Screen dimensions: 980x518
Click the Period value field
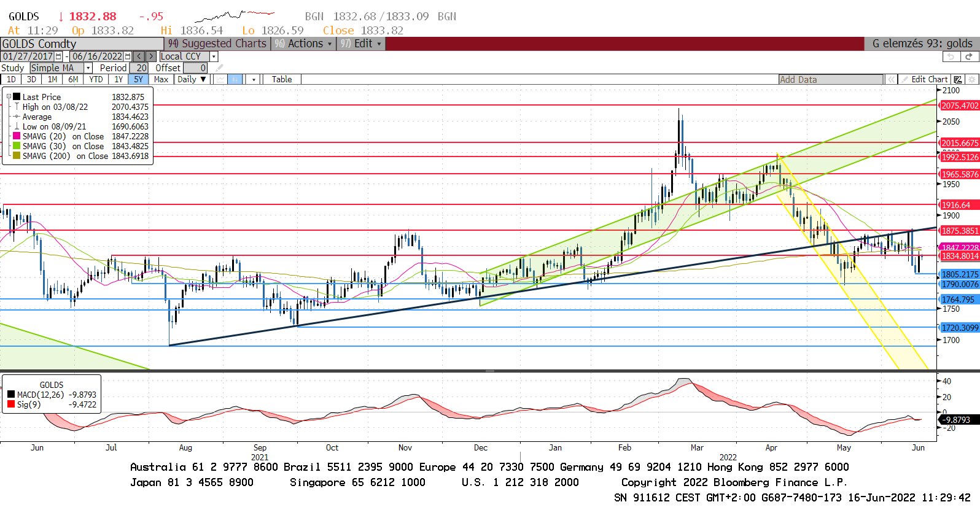(x=138, y=68)
